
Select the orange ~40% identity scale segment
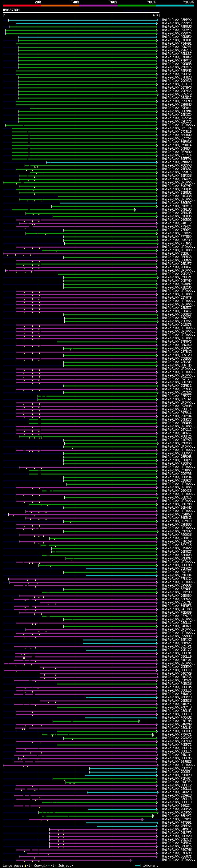[60, 6]
